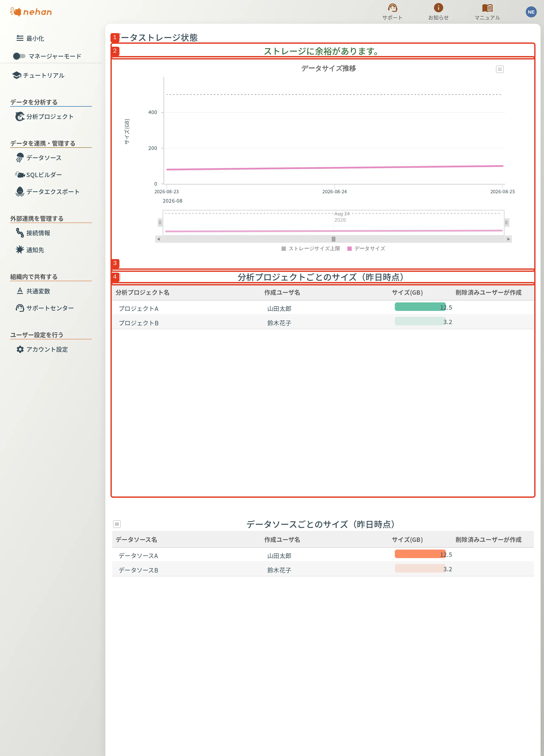544x756 pixels.
Task: Click the 12.5 size bar for プロジェクトA
Action: (420, 307)
